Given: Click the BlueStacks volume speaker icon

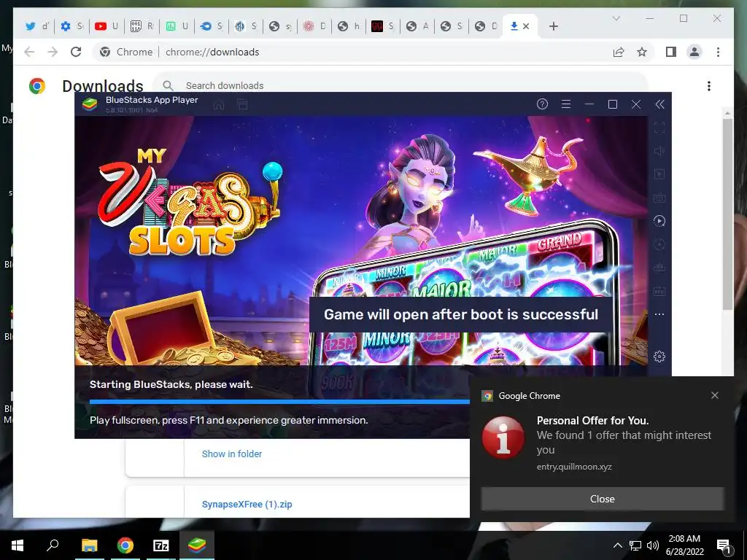Looking at the screenshot, I should click(x=659, y=151).
